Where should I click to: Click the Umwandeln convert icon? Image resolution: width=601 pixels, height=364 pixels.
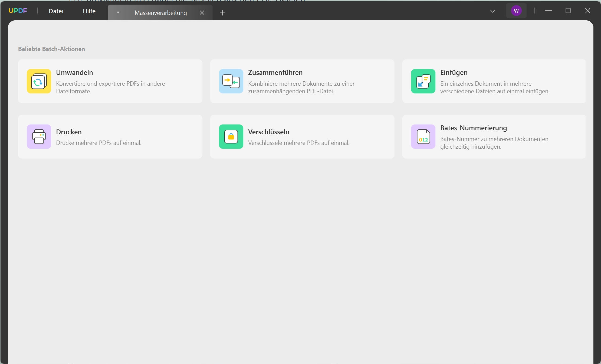click(x=39, y=81)
